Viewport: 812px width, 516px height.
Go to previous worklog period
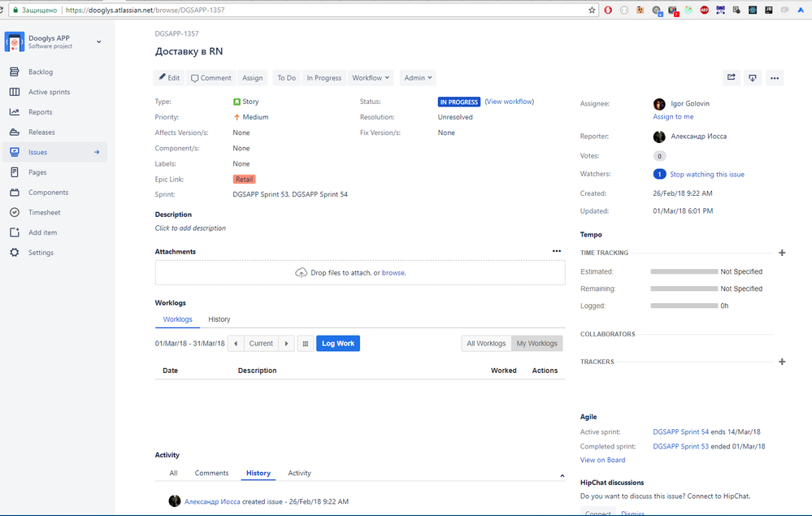(236, 344)
